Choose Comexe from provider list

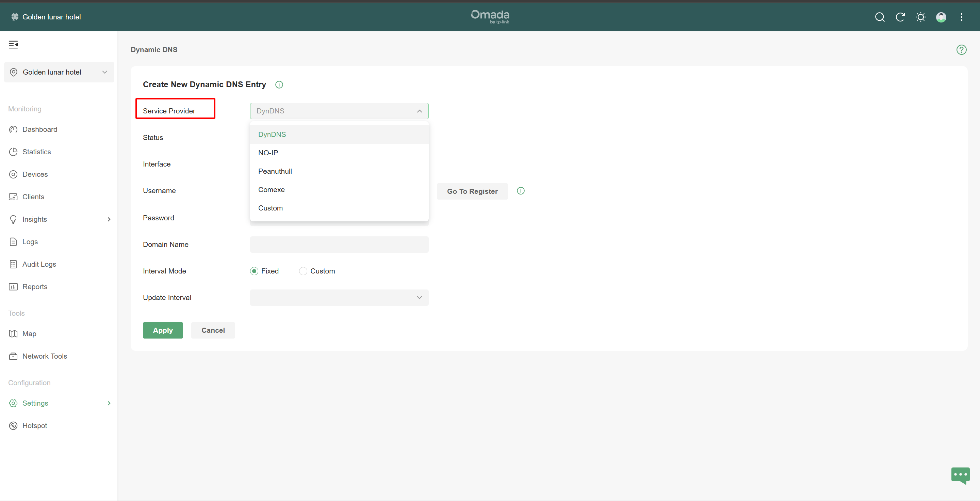339,190
